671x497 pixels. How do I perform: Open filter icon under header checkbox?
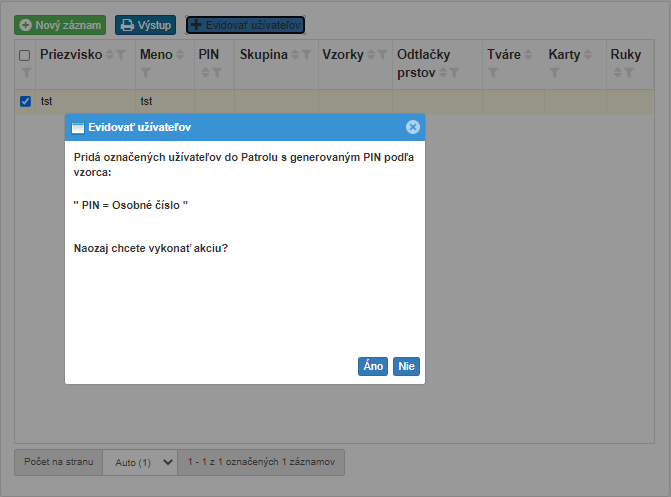tap(26, 73)
